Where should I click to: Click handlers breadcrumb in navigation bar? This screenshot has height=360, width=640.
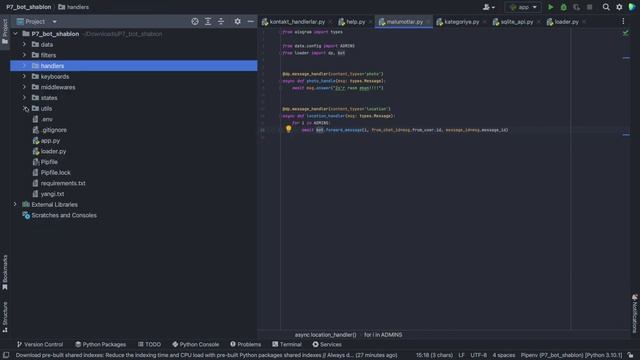(x=73, y=7)
